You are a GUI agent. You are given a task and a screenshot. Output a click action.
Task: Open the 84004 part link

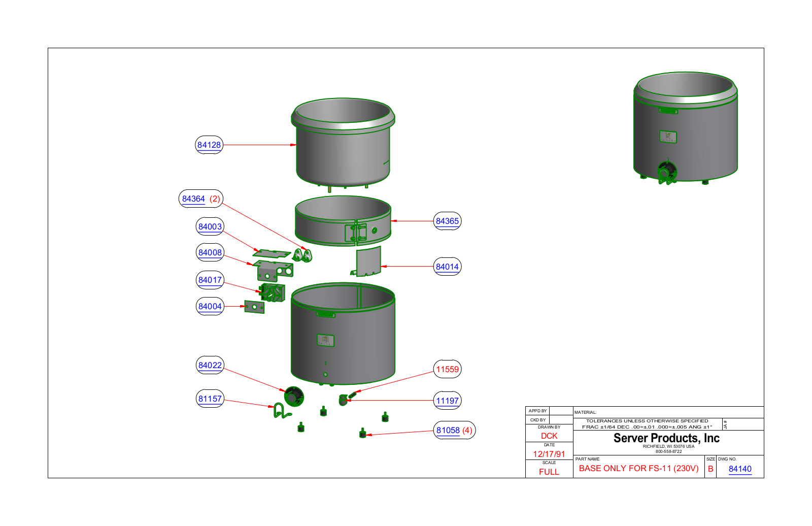[210, 306]
